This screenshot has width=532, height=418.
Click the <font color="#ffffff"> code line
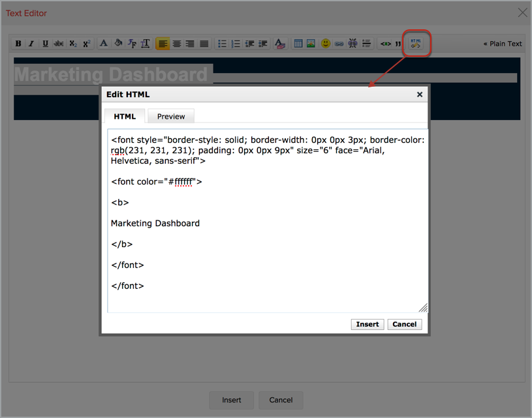157,182
